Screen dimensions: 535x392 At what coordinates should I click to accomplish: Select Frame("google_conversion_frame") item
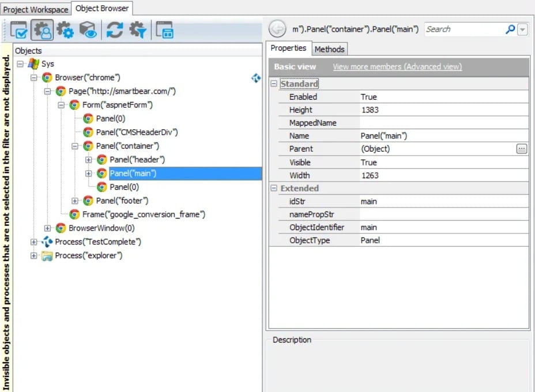point(144,214)
